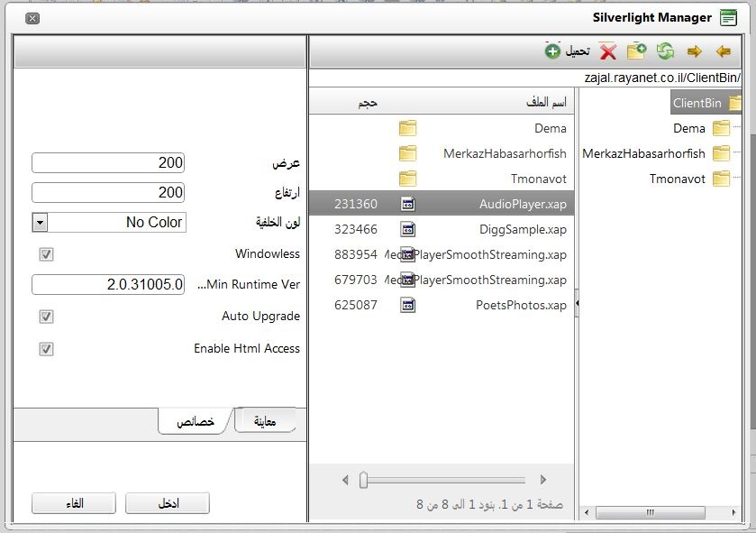Click the size value 323466
The height and width of the screenshot is (533, 756).
point(356,229)
